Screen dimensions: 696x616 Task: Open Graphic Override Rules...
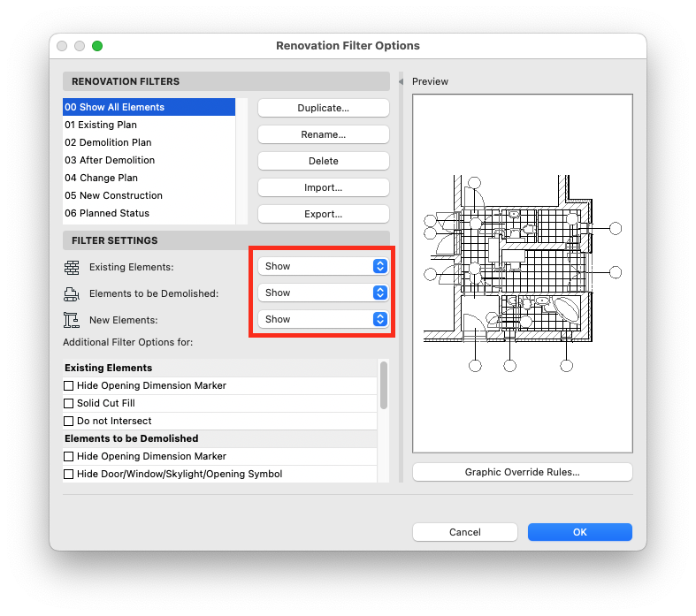click(x=522, y=472)
